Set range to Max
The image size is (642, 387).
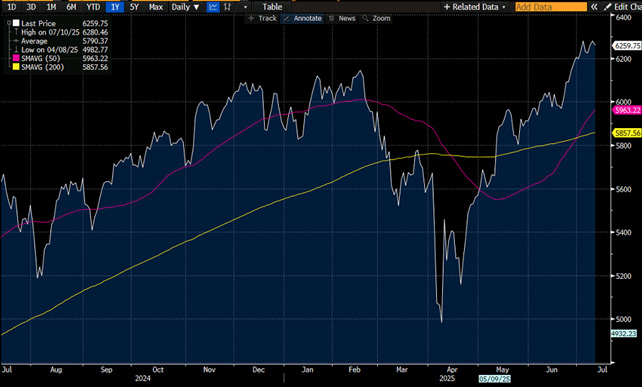tap(156, 7)
